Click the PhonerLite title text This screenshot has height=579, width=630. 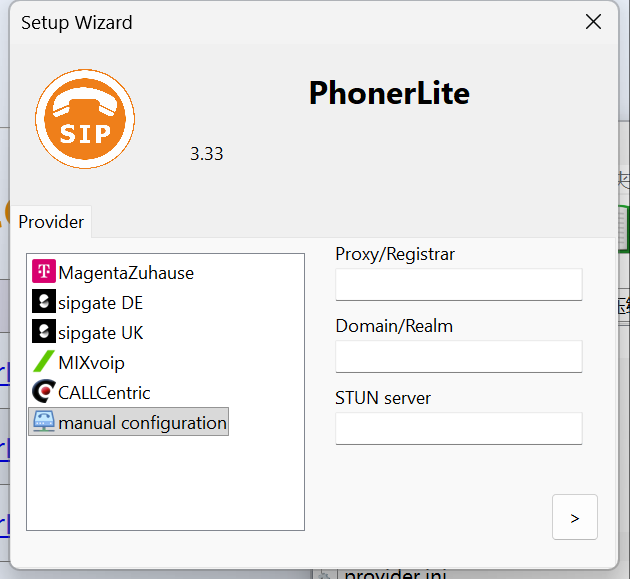point(389,93)
